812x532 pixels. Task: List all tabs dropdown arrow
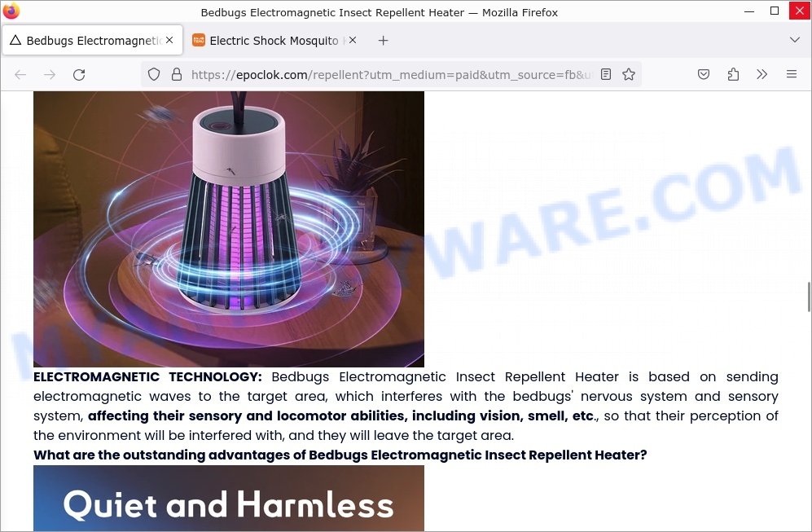tap(794, 40)
